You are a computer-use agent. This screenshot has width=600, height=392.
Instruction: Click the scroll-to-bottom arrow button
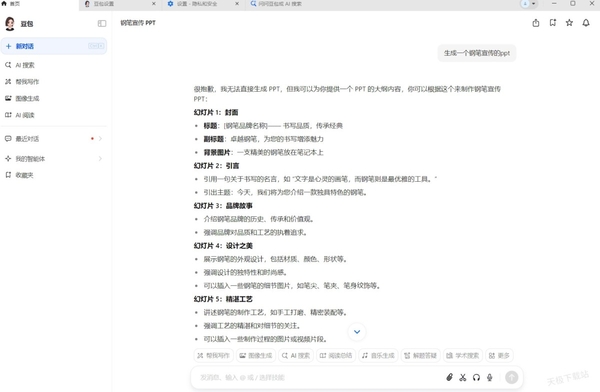pyautogui.click(x=357, y=332)
